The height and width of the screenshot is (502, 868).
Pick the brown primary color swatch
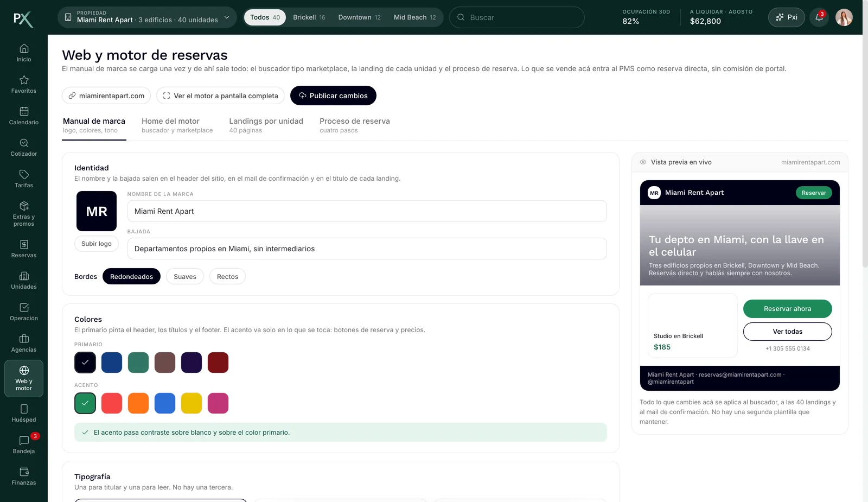[165, 363]
